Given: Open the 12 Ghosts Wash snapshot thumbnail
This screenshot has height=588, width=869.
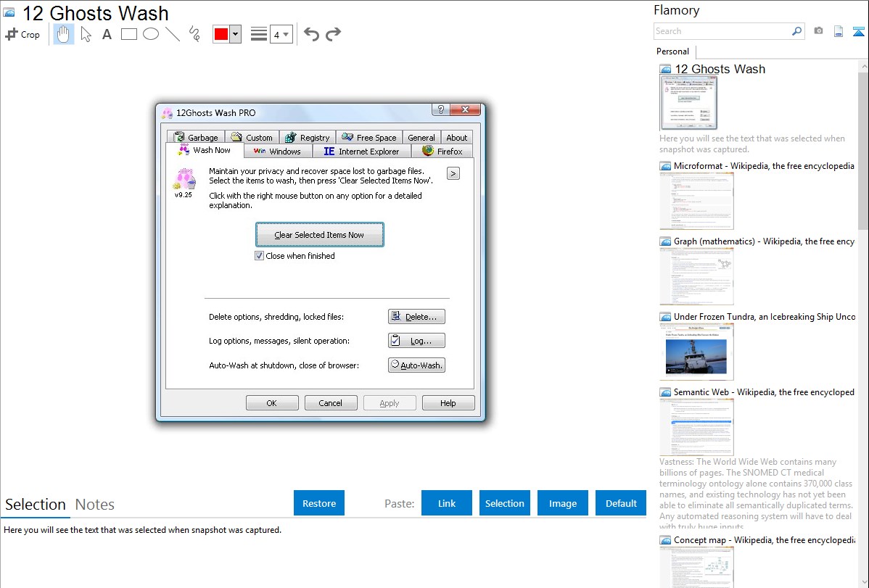Looking at the screenshot, I should pos(688,103).
